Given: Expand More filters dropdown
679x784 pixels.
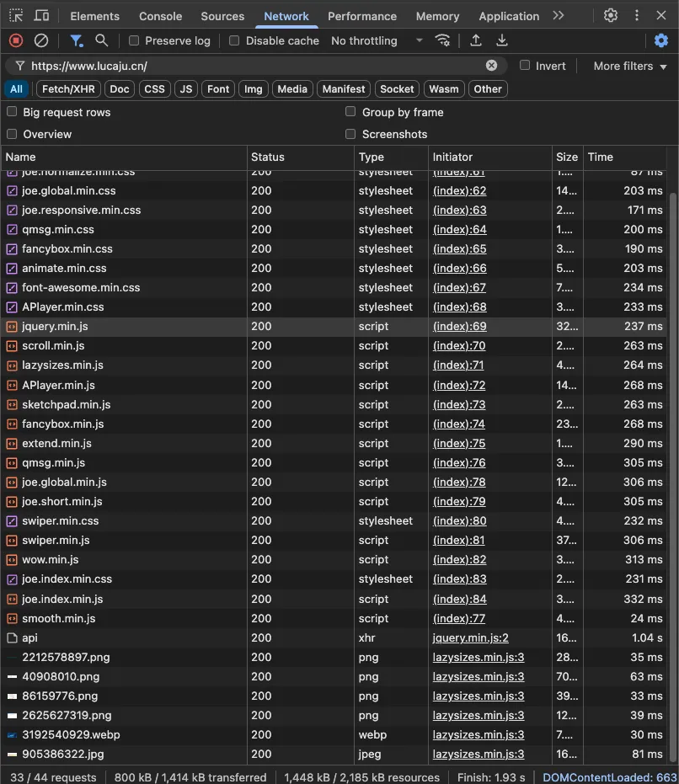Looking at the screenshot, I should coord(630,66).
